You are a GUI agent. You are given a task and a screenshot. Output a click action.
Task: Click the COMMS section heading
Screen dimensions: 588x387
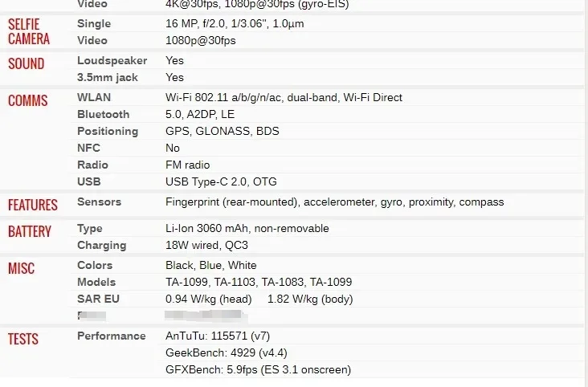pyautogui.click(x=27, y=100)
